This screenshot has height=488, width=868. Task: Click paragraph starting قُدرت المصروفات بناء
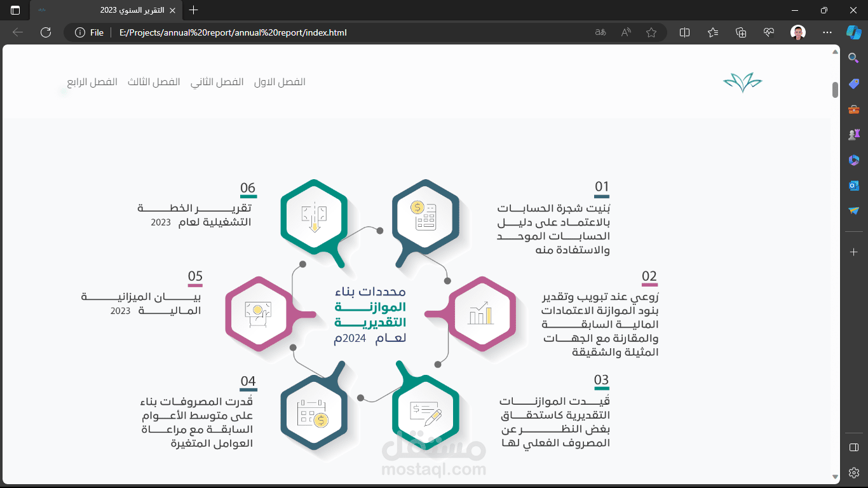click(x=196, y=422)
